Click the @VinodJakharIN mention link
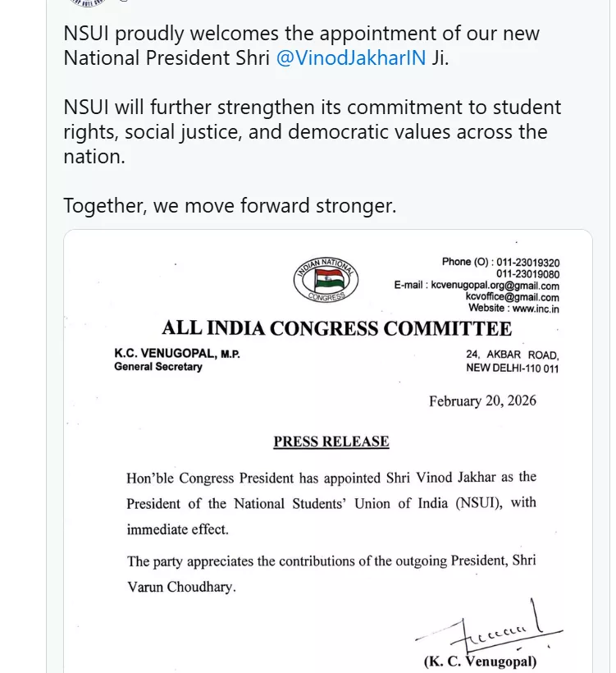The width and height of the screenshot is (616, 673). point(351,59)
